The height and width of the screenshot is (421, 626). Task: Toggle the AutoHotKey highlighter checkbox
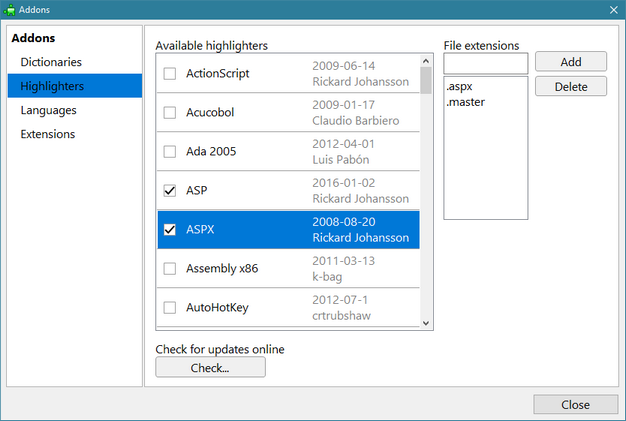pos(170,308)
